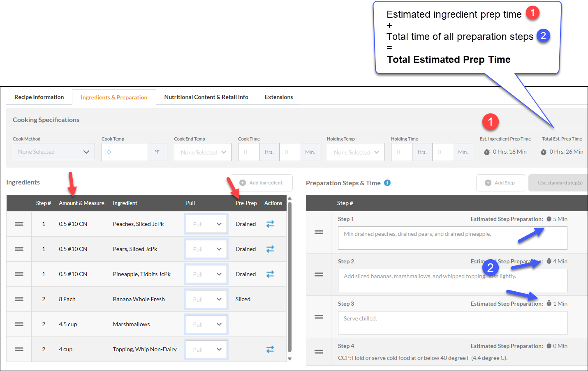This screenshot has height=371, width=588.
Task: Click drag handle for Pineapple, Tidbits JcPk row
Action: click(19, 274)
